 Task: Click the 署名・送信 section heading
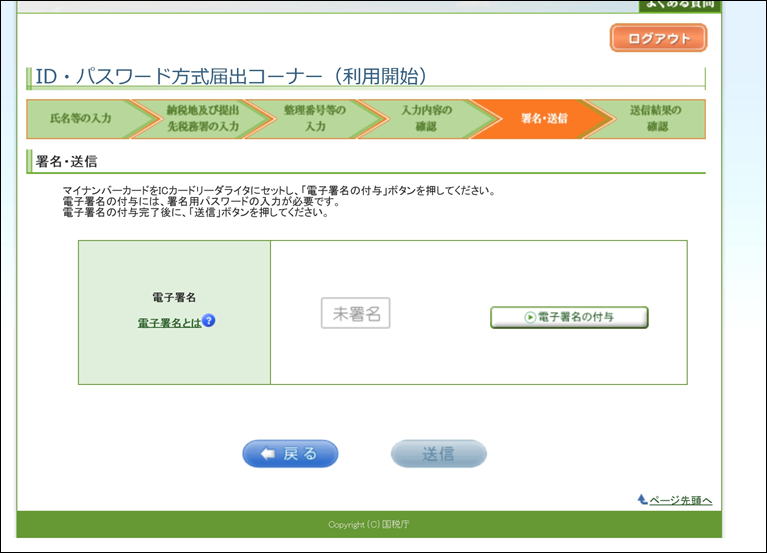click(66, 162)
